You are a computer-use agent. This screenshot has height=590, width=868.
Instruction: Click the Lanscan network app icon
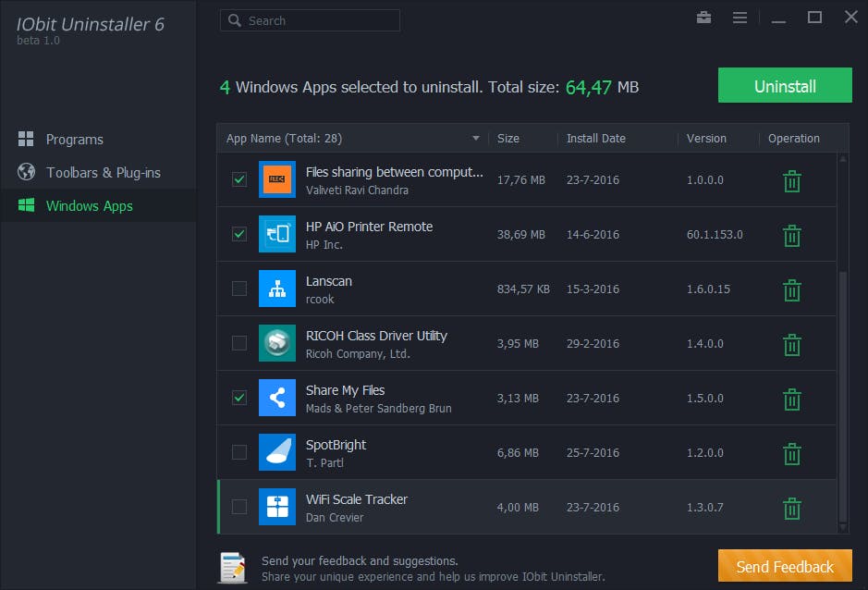point(276,289)
